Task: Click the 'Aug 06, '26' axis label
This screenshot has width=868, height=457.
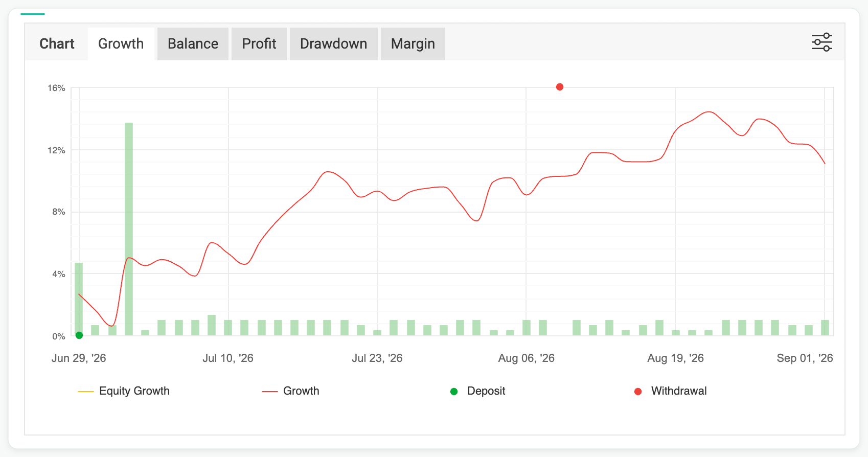Action: pyautogui.click(x=527, y=358)
